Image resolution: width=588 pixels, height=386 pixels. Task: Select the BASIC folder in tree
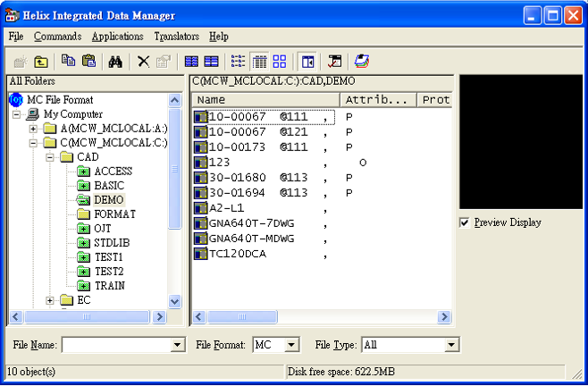[109, 186]
